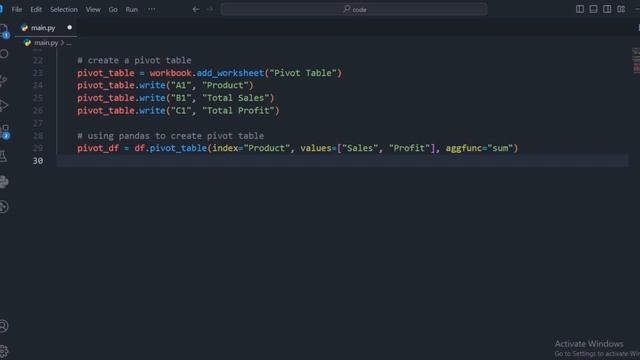Open the View menu
The height and width of the screenshot is (360, 640).
93,9
